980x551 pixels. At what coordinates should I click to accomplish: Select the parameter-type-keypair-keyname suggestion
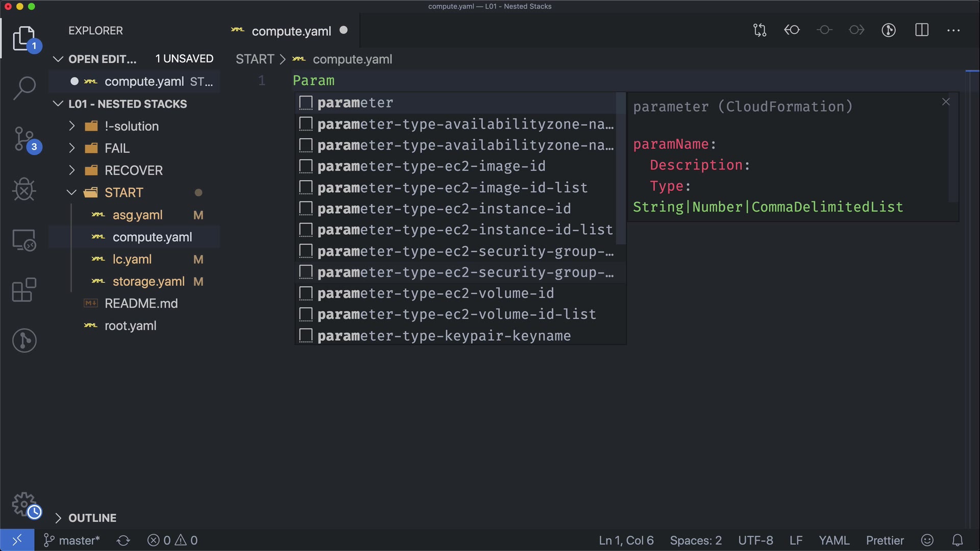(x=444, y=336)
